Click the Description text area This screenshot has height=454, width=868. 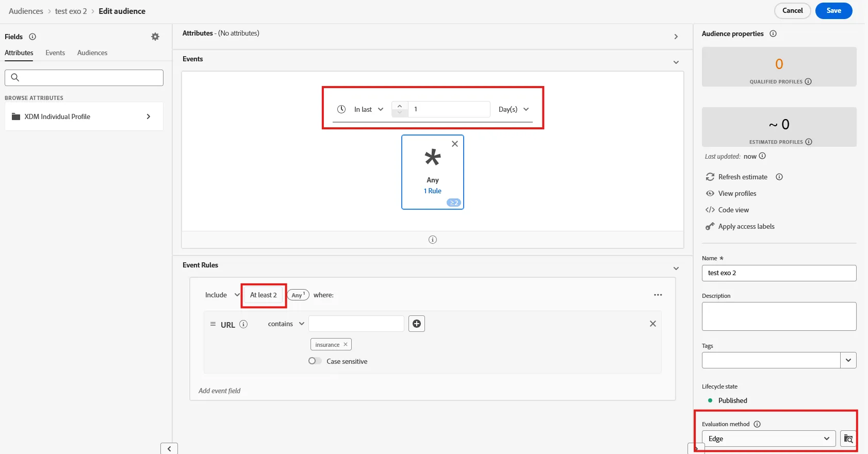coord(779,316)
